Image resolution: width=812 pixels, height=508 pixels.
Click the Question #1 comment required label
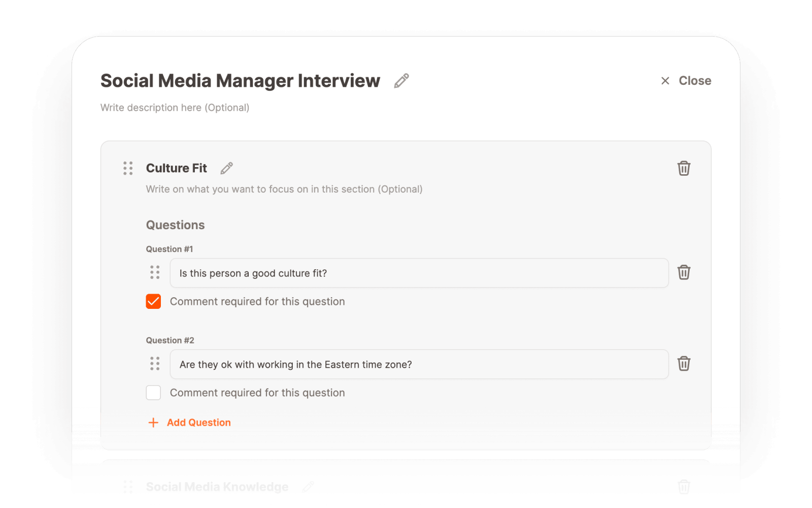(x=257, y=302)
